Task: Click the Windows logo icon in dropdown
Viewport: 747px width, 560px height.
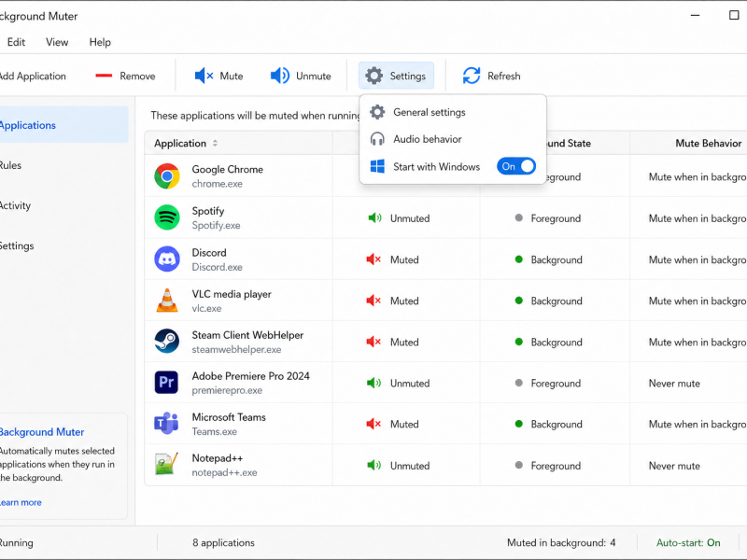Action: [377, 167]
